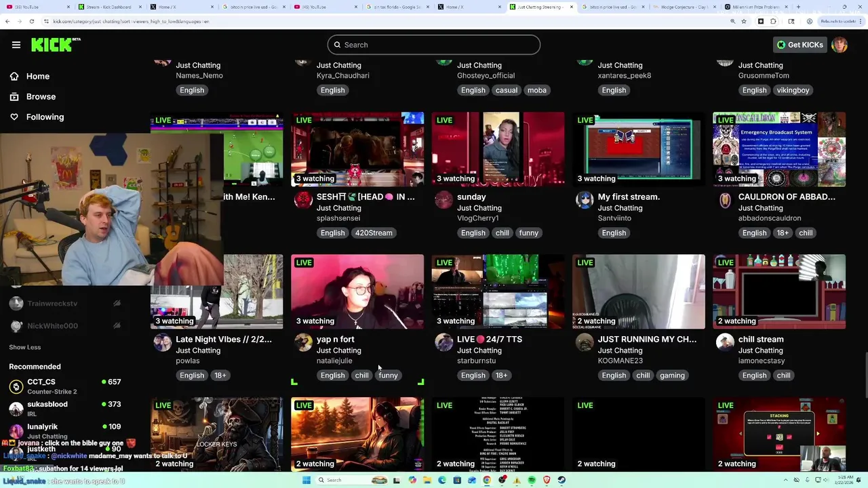Open the user profile avatar at top right
The height and width of the screenshot is (488, 868).
840,45
